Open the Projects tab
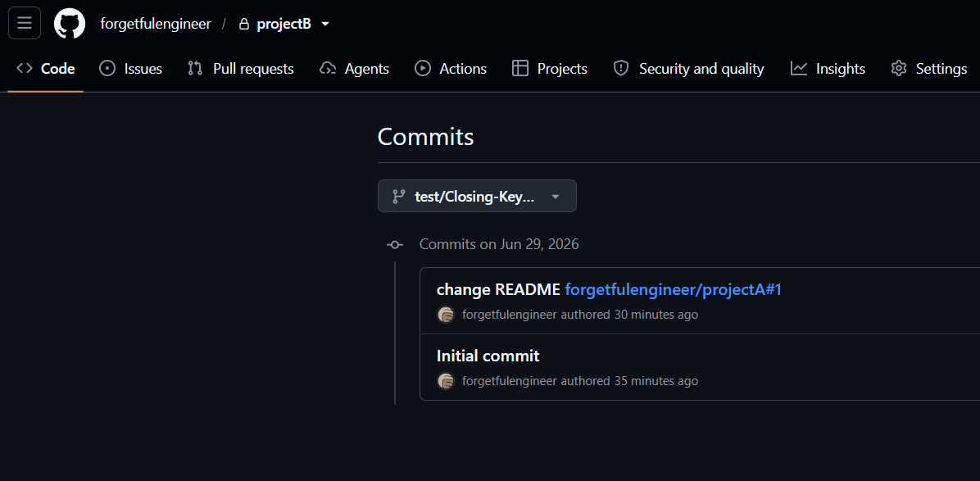This screenshot has width=980, height=481. point(549,69)
